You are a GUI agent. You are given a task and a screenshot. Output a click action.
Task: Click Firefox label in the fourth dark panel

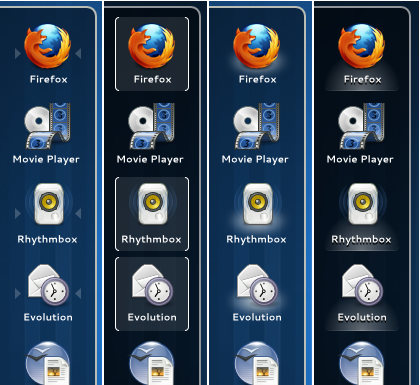coord(363,79)
